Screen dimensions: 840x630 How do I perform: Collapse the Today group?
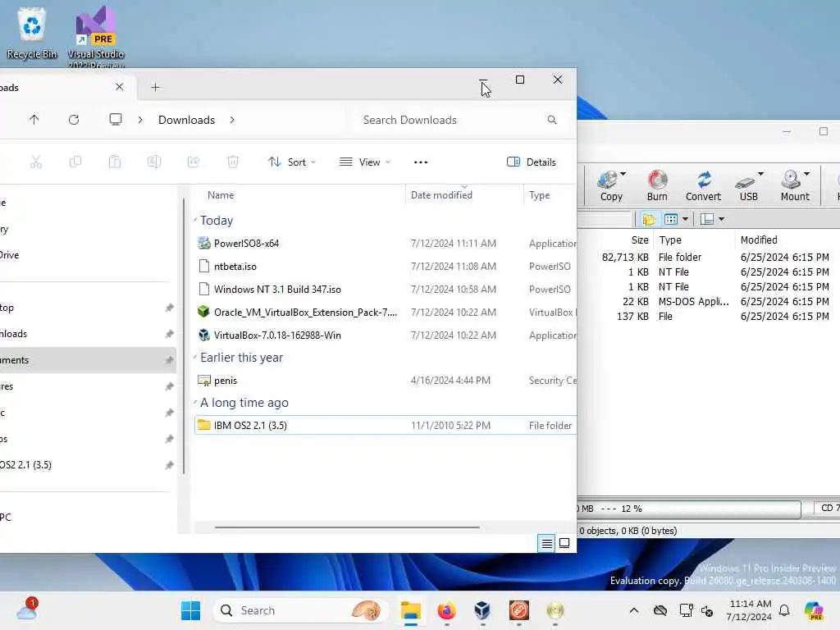tap(195, 220)
